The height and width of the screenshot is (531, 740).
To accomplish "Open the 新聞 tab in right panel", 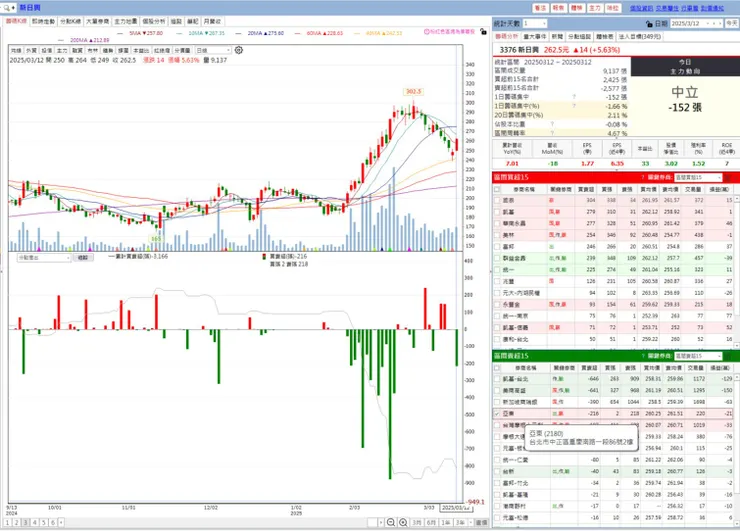I will [x=557, y=36].
